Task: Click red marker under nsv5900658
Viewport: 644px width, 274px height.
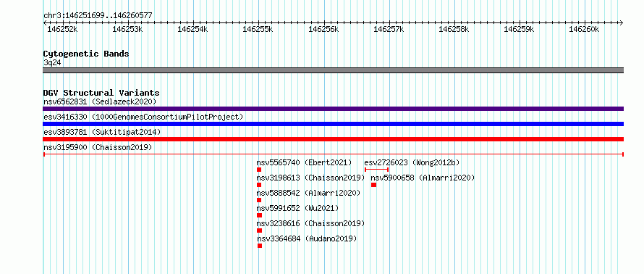Action: [x=374, y=185]
